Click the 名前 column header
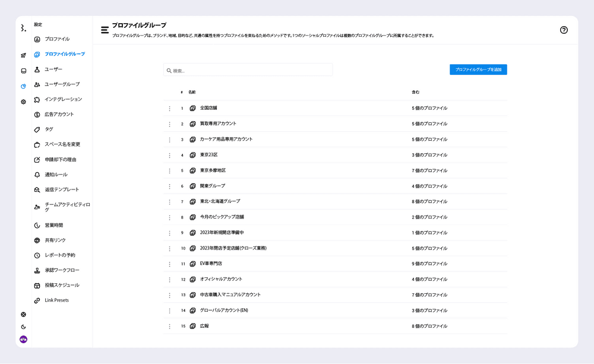Screen dimensions: 594x364 192,92
